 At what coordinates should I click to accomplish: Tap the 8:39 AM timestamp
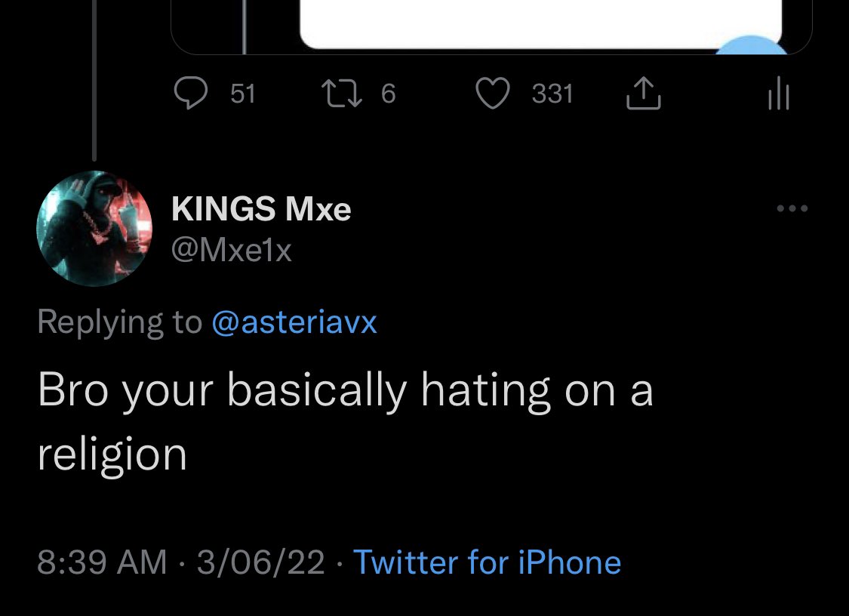[x=102, y=562]
